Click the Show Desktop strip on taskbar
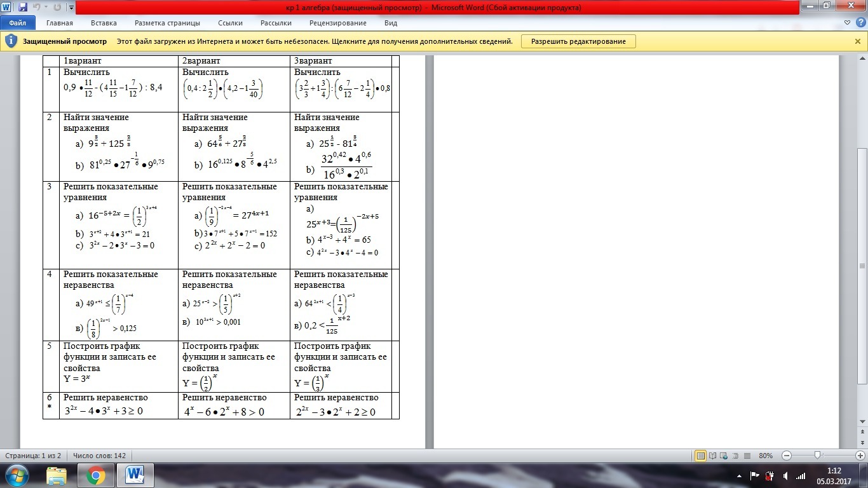Screen dimensions: 868x488 (x=864, y=475)
